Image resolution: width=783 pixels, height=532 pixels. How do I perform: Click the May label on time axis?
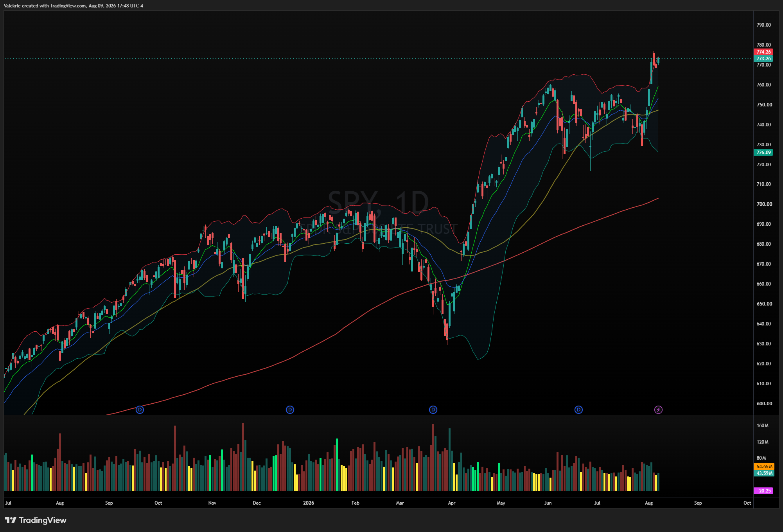pyautogui.click(x=501, y=503)
